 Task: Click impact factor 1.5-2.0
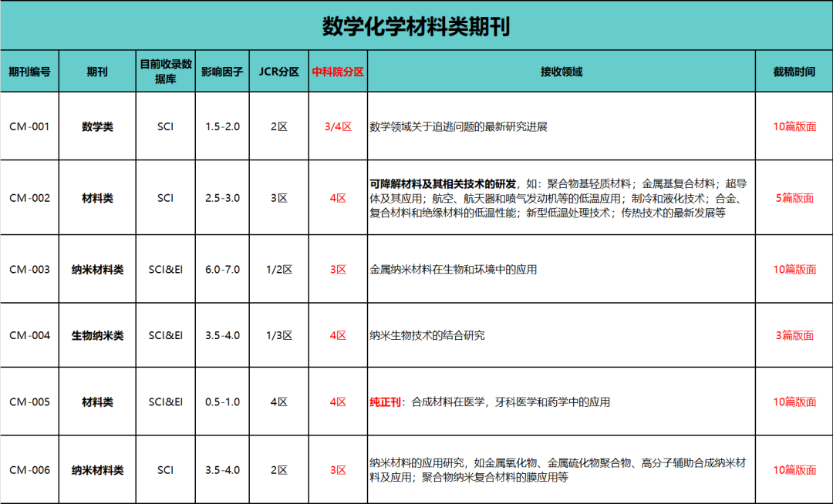222,126
